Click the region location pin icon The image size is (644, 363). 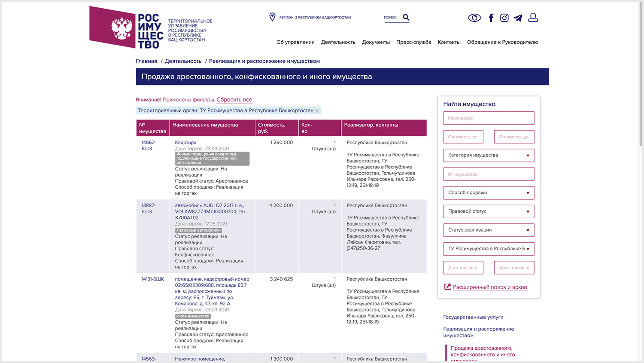pyautogui.click(x=272, y=17)
